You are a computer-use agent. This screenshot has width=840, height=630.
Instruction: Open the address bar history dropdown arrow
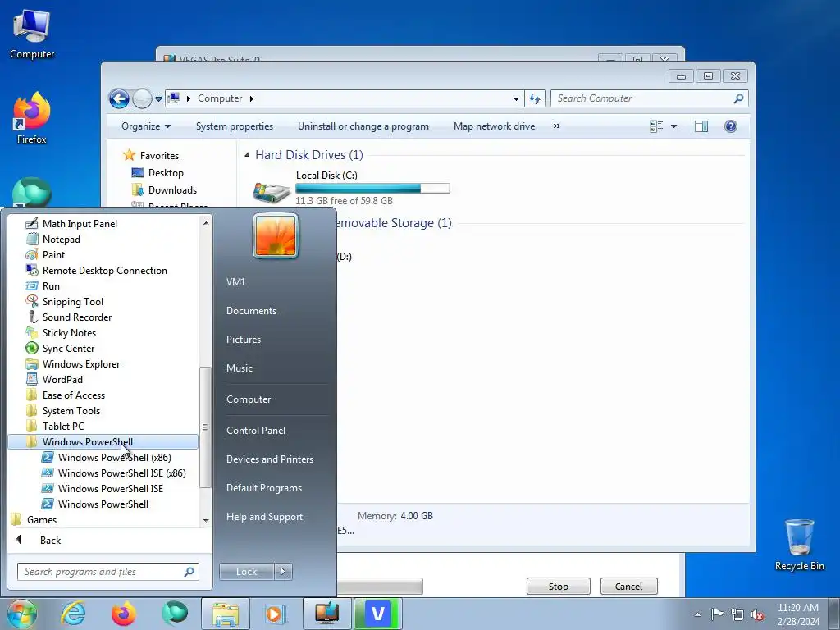click(x=516, y=98)
